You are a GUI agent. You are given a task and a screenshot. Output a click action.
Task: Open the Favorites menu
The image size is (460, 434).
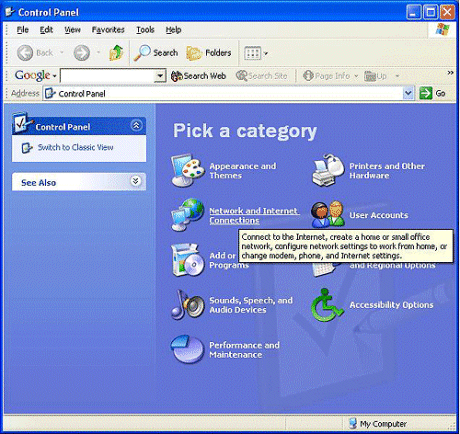[x=108, y=30]
